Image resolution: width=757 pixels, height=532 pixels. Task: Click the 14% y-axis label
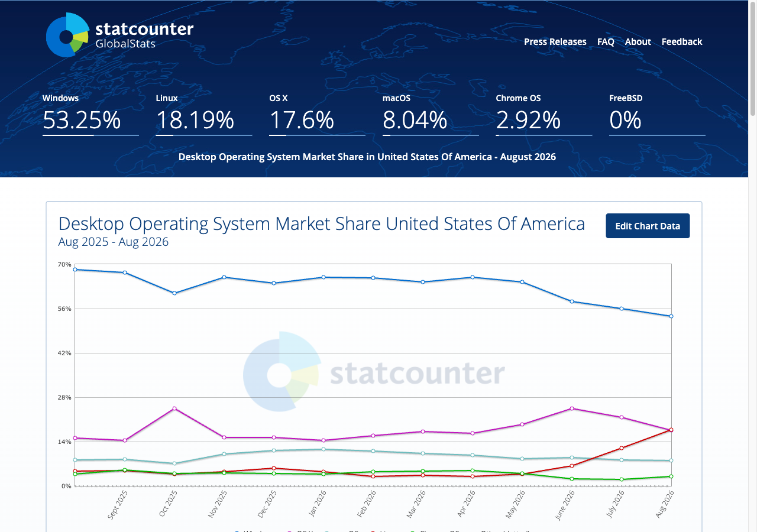(x=64, y=442)
